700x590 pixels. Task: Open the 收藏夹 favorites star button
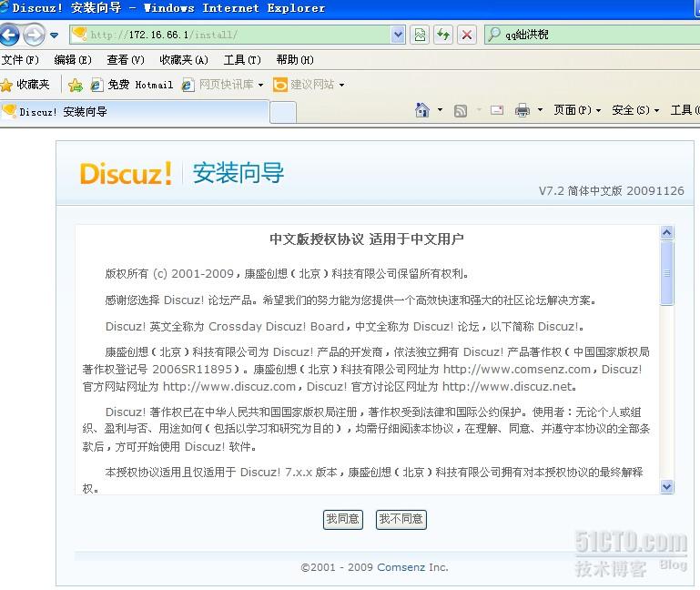pyautogui.click(x=25, y=85)
